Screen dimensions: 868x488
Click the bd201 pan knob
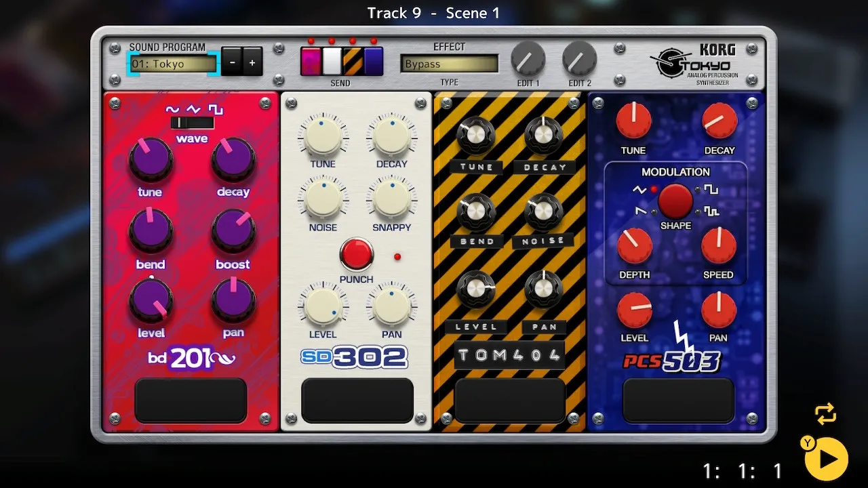[233, 301]
